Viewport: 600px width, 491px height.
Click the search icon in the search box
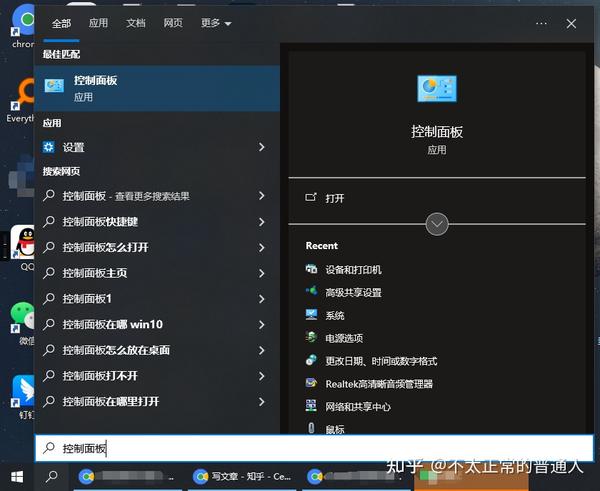[x=49, y=447]
